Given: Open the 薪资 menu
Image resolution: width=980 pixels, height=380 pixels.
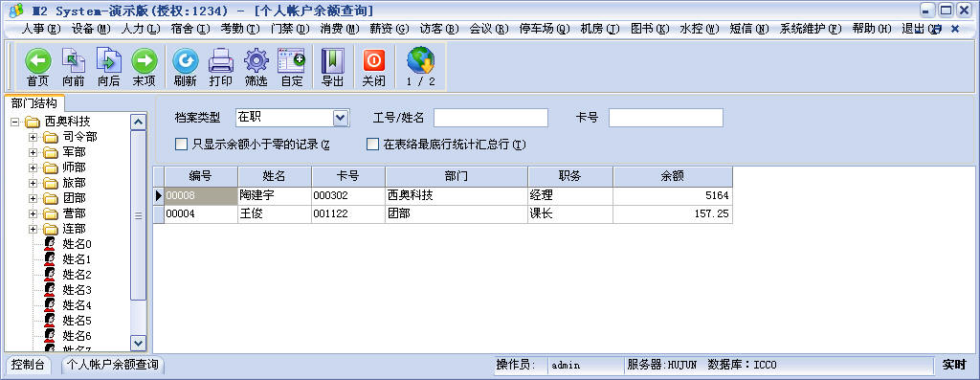Looking at the screenshot, I should 389,29.
